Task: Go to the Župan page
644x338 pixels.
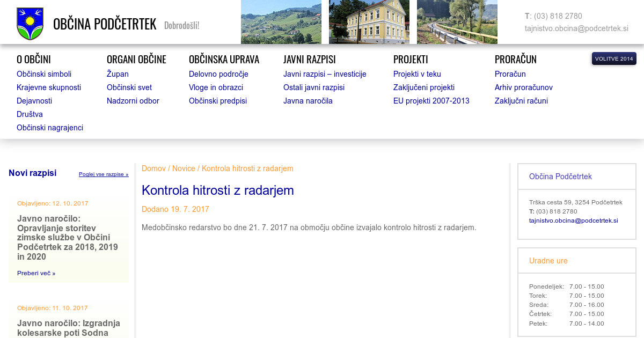Action: click(x=118, y=74)
